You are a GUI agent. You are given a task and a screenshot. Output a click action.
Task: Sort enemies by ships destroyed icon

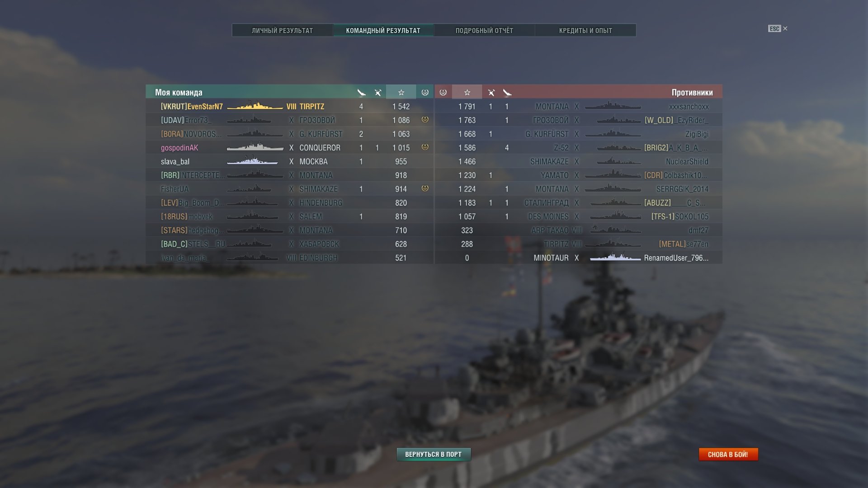(507, 93)
